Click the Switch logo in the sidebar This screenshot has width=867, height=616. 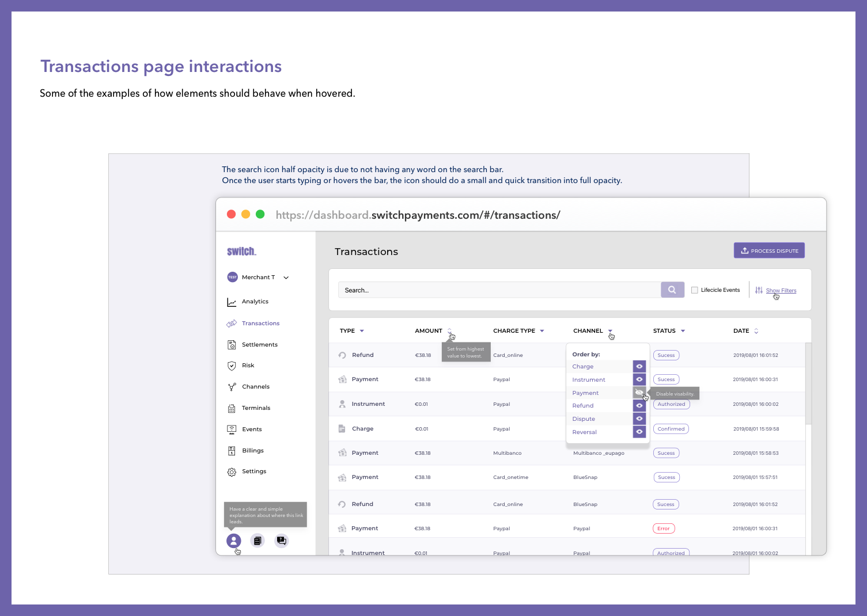click(x=241, y=252)
